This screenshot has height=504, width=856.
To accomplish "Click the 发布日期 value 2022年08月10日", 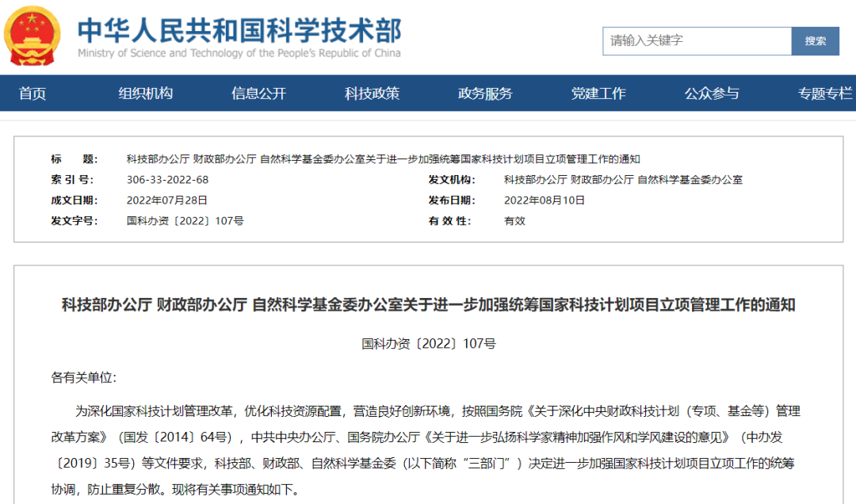I will click(545, 200).
